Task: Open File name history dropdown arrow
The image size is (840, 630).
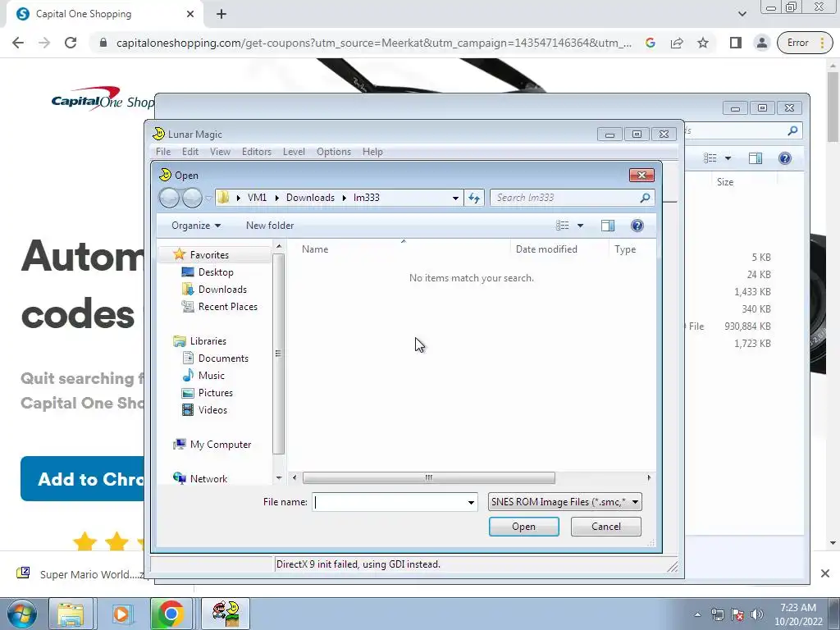Action: click(471, 502)
